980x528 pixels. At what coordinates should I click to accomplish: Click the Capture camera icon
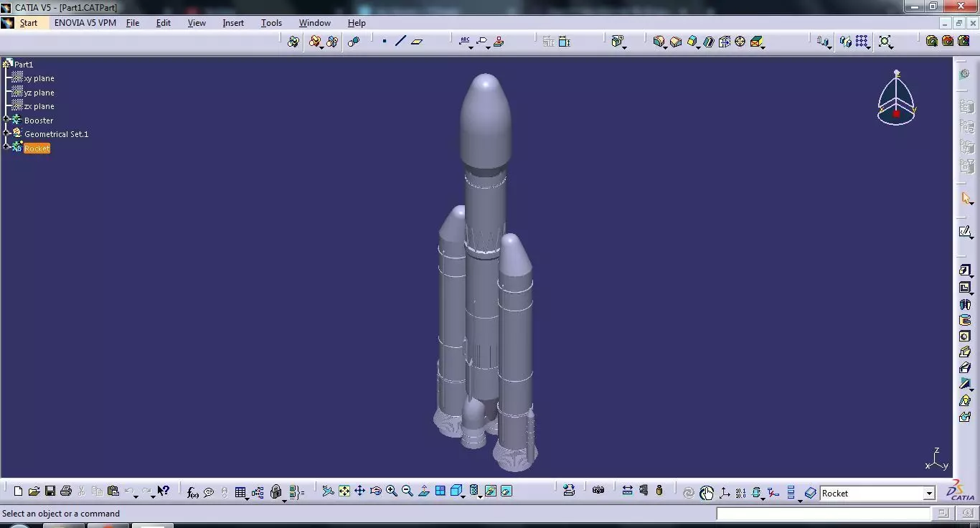598,491
